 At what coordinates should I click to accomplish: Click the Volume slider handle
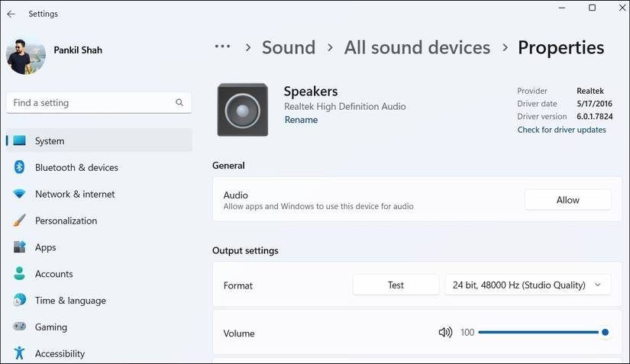click(605, 333)
